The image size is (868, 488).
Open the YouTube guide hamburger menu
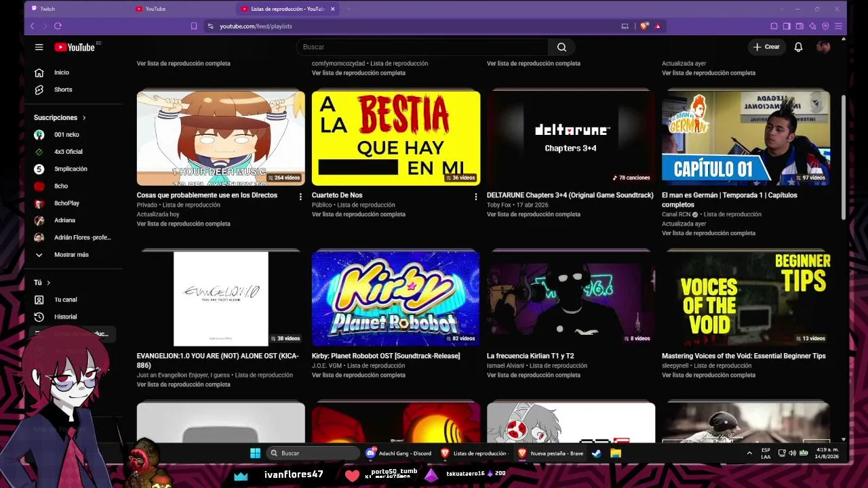point(39,47)
